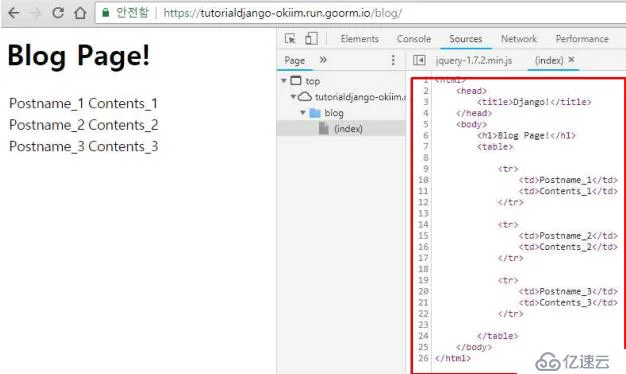Viewport: 626px width, 374px height.
Task: Click td Postname_1 in source code
Action: coord(568,180)
